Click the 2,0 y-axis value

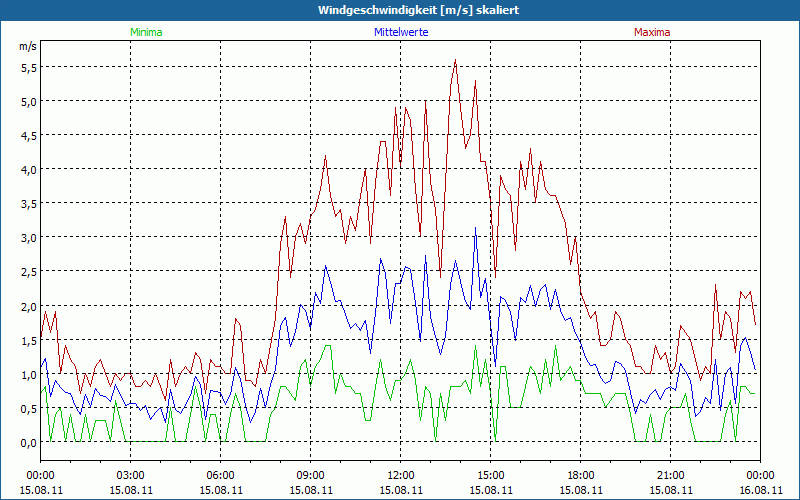29,307
